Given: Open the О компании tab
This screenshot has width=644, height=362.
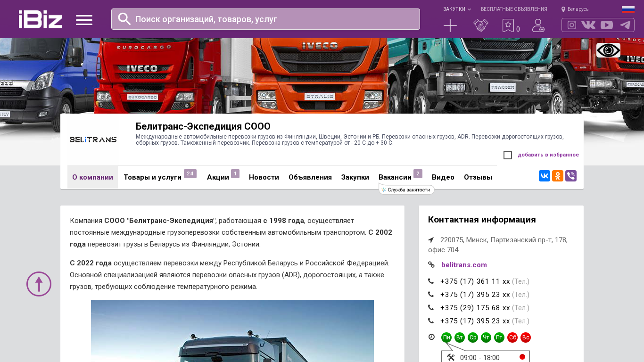Looking at the screenshot, I should (92, 177).
